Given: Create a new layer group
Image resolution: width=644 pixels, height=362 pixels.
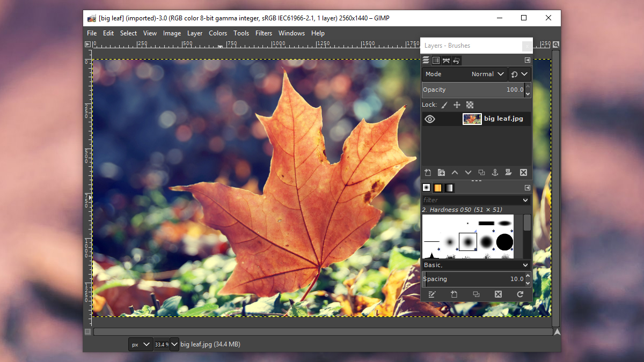Looking at the screenshot, I should pos(441,173).
